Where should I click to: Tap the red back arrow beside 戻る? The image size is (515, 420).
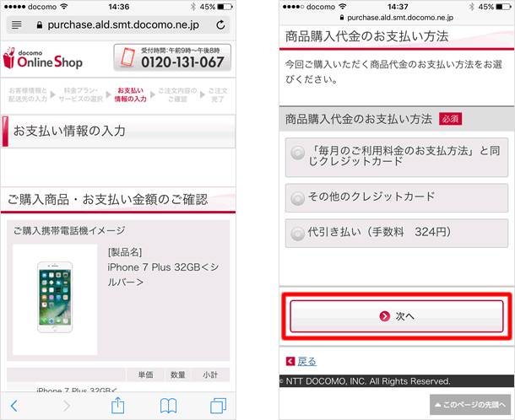click(x=290, y=361)
